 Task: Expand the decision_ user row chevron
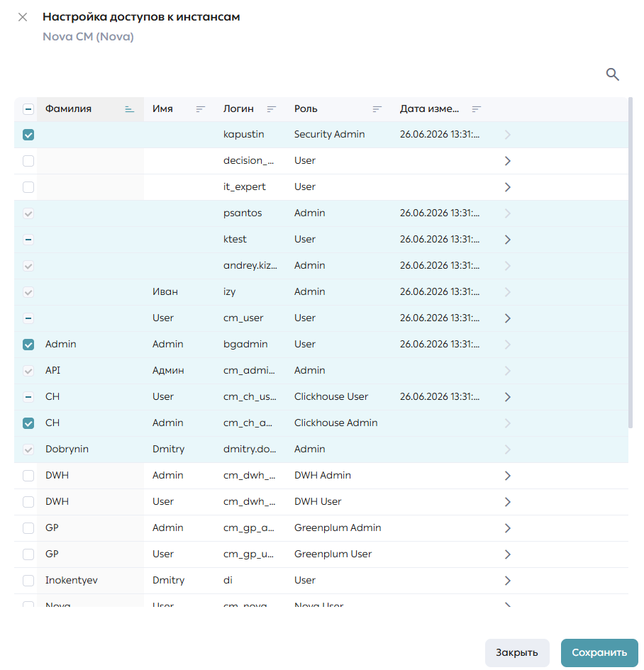507,161
